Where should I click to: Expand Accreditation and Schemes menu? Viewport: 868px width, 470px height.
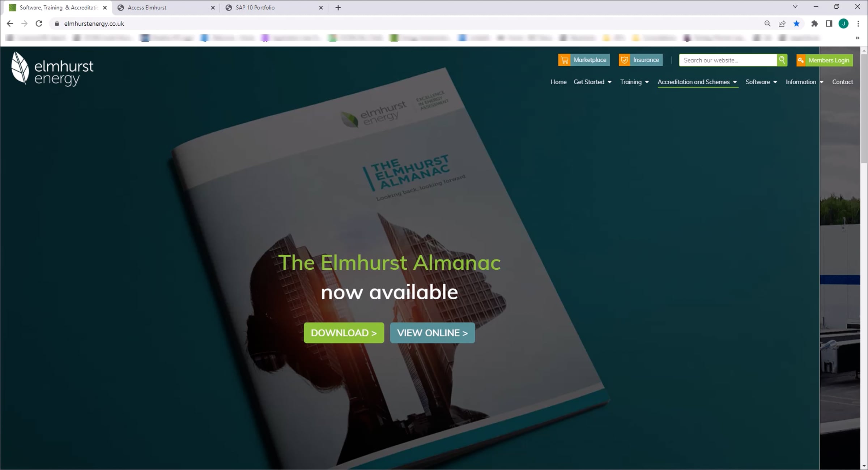697,82
